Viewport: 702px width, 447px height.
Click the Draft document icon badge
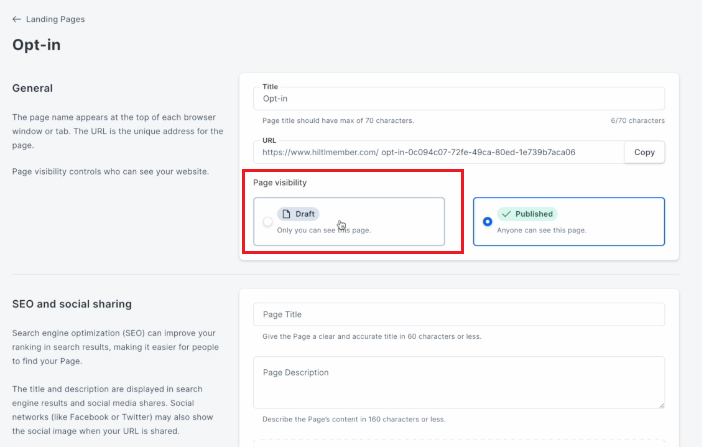[x=298, y=214]
